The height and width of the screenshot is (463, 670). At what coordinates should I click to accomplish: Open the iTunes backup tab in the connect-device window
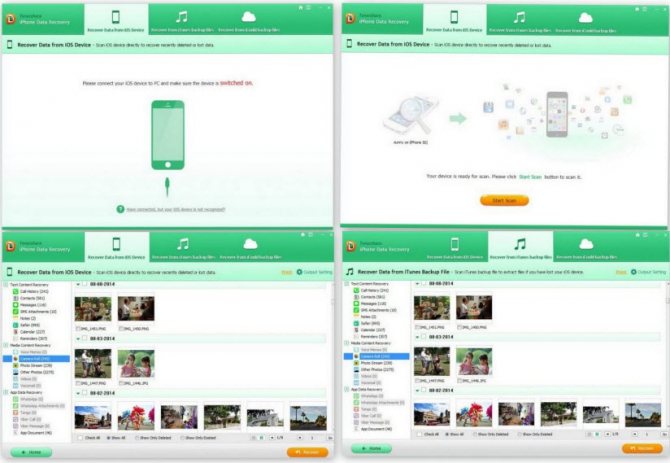pyautogui.click(x=182, y=20)
